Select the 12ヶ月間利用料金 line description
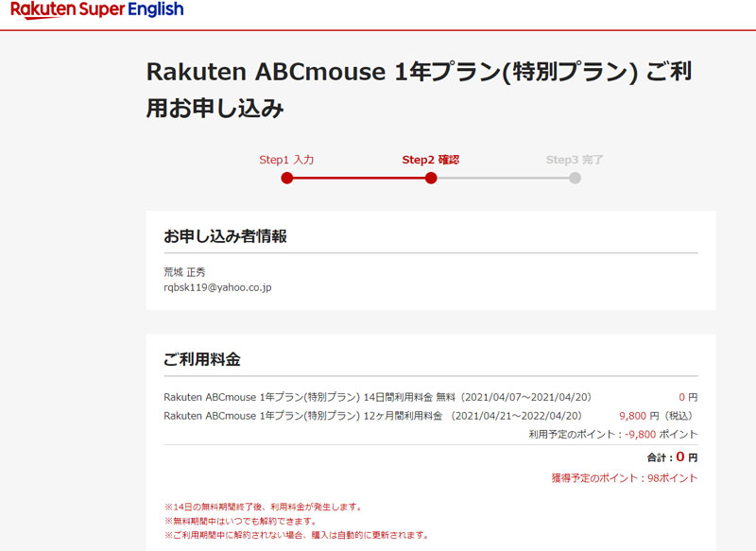Screen dimensions: 756x551 (x=373, y=416)
